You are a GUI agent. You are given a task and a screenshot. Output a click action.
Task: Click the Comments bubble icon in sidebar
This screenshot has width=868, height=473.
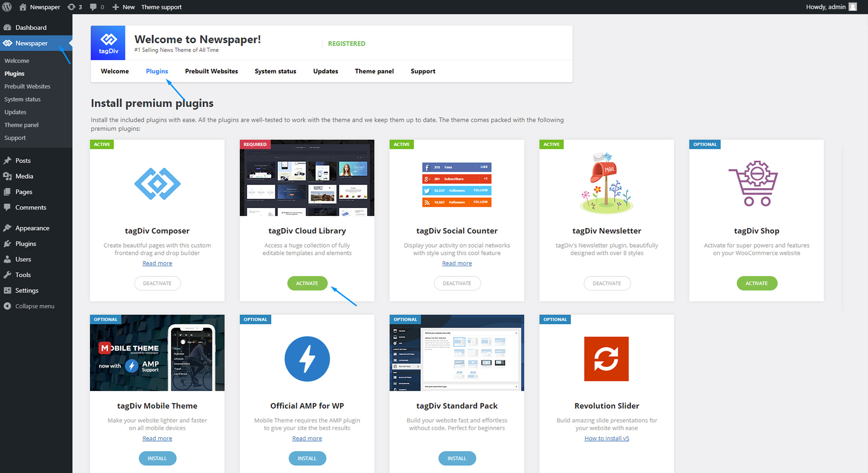click(x=7, y=207)
